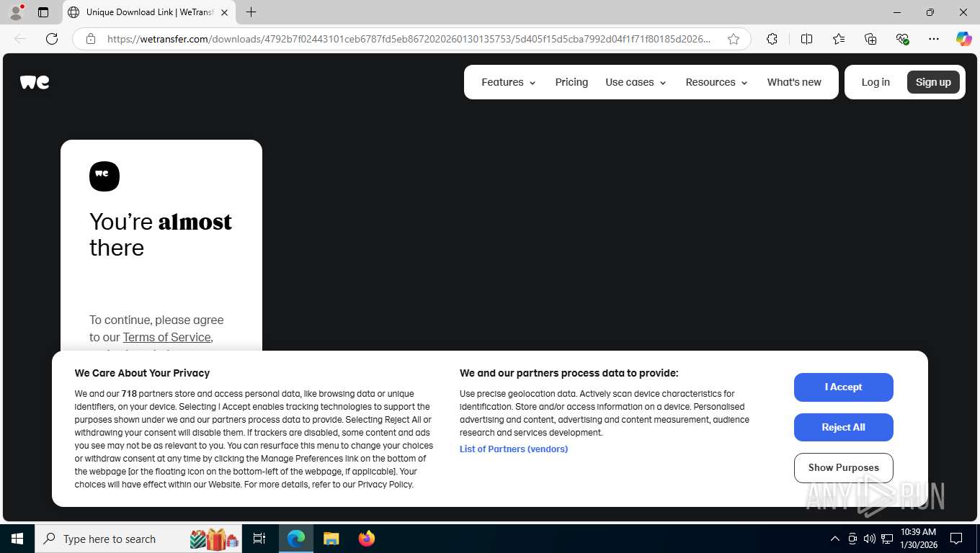Open the Copilot sidebar icon
The image size is (980, 553).
tap(964, 39)
